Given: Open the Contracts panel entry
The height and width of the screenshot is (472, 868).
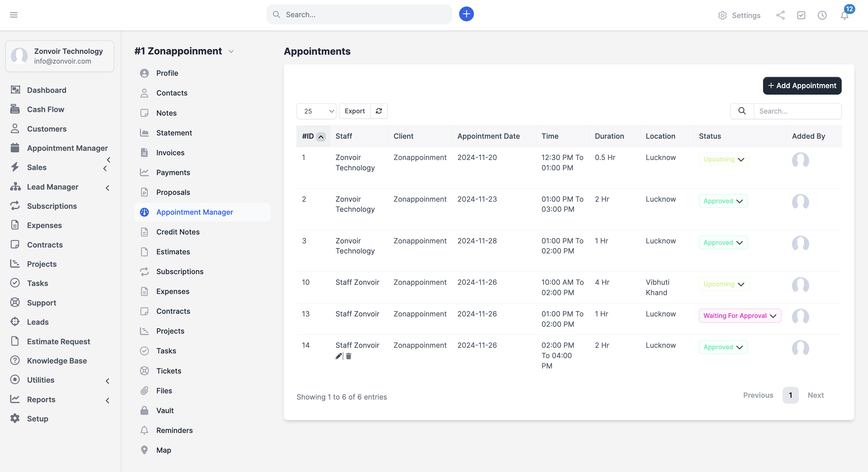Looking at the screenshot, I should coord(174,311).
